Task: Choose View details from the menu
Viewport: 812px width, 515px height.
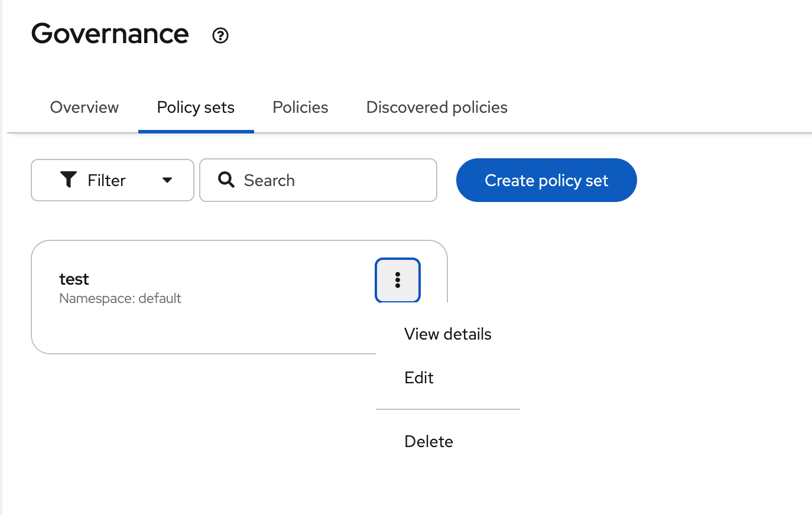Action: [447, 334]
